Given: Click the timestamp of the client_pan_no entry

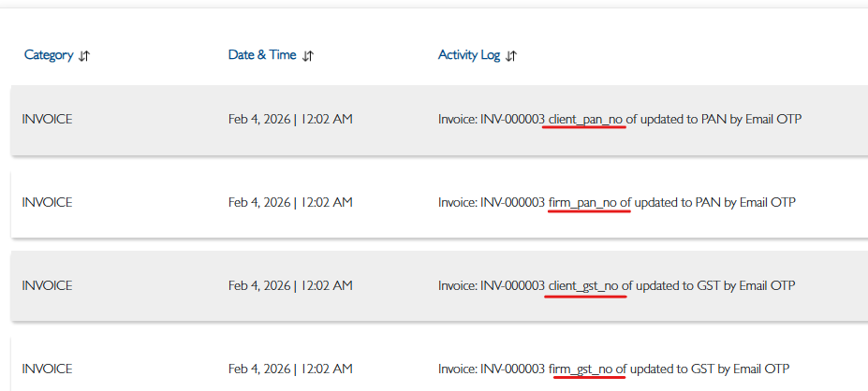Looking at the screenshot, I should point(290,120).
